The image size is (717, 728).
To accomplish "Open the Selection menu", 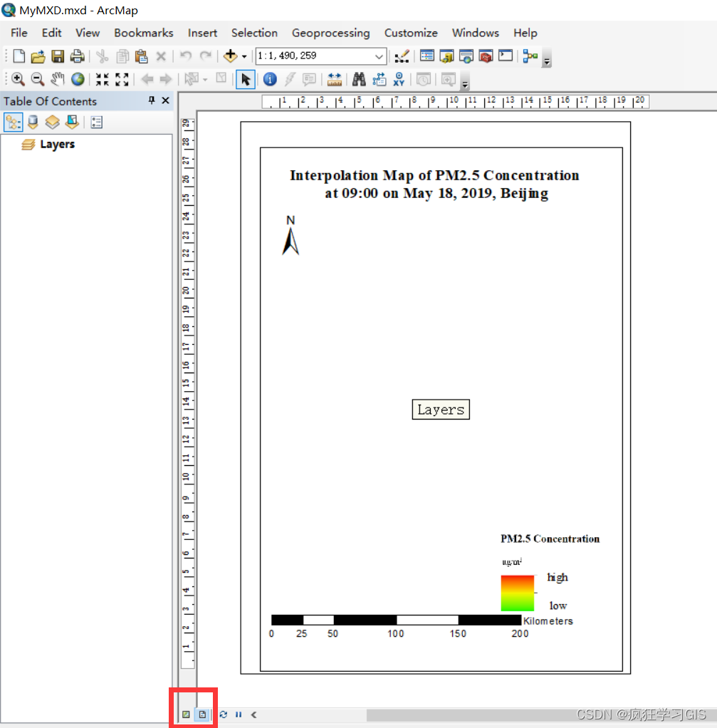I will pos(254,33).
